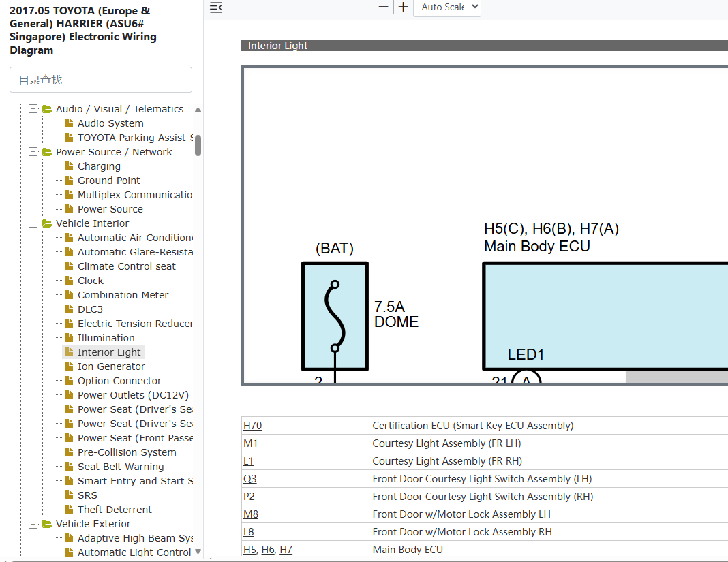
Task: Click the Combination Meter document icon
Action: click(x=69, y=295)
